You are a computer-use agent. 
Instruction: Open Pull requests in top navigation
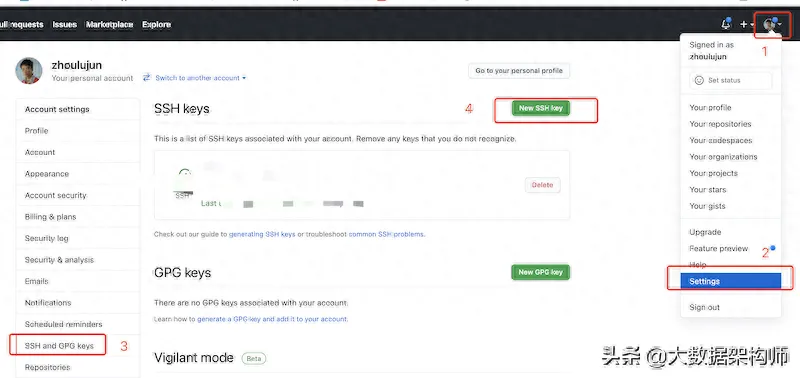21,24
